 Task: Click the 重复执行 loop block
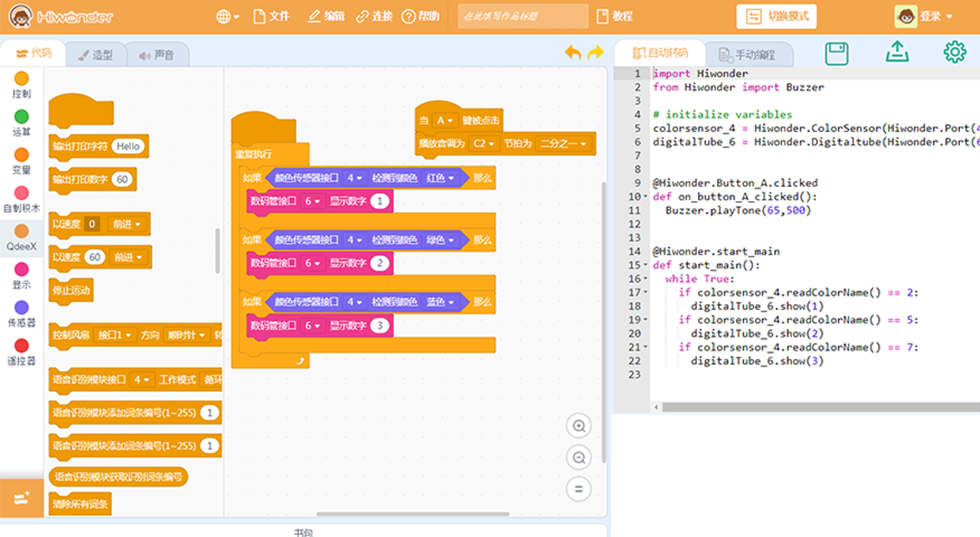click(254, 155)
